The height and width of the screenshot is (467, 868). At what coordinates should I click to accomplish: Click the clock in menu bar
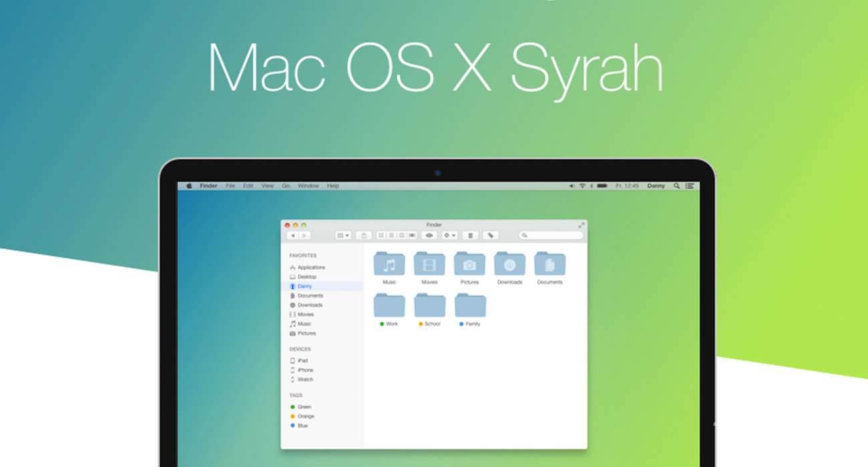pos(627,186)
